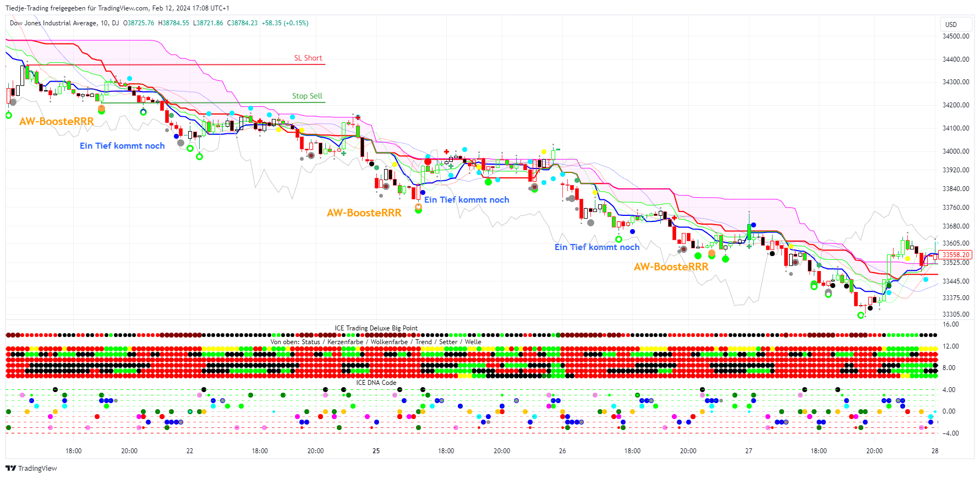980x478 pixels.
Task: Click the date label 27 on time axis
Action: [749, 451]
